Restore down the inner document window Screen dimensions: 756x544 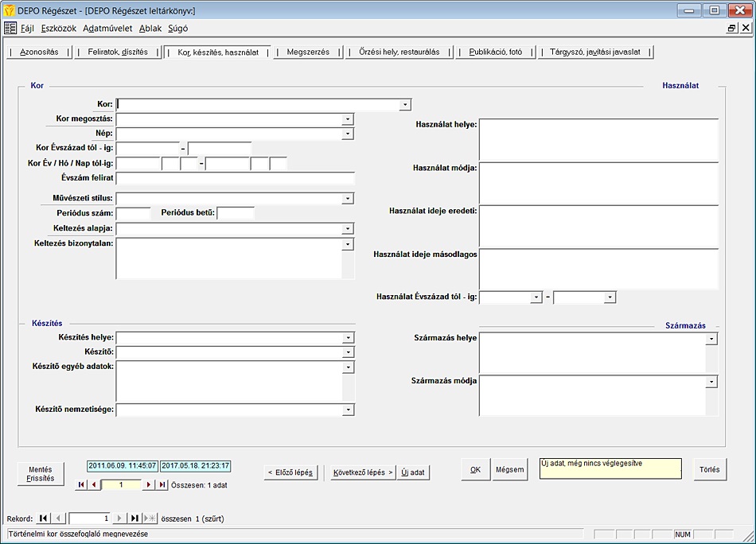click(x=731, y=28)
